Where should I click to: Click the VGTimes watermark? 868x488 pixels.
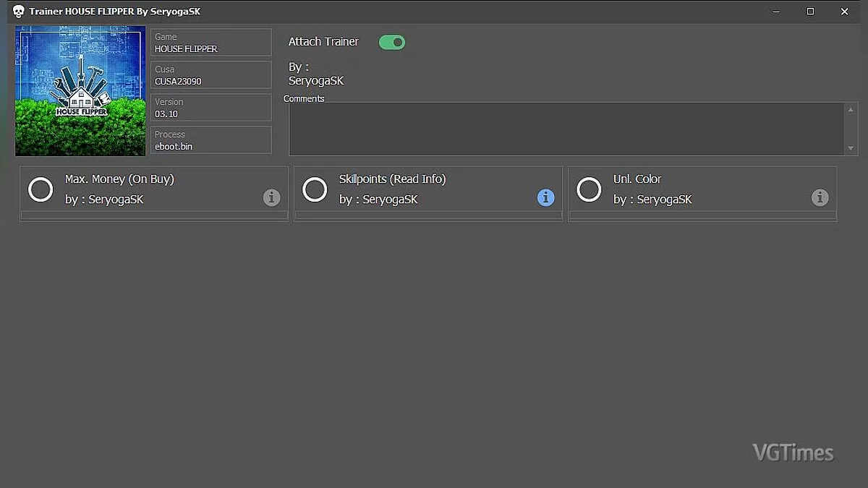793,453
